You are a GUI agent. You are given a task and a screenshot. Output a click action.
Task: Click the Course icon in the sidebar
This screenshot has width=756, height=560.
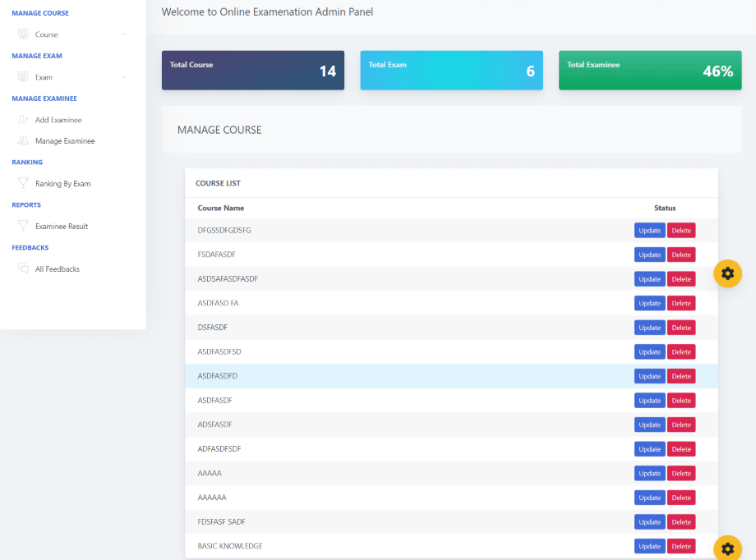point(23,34)
